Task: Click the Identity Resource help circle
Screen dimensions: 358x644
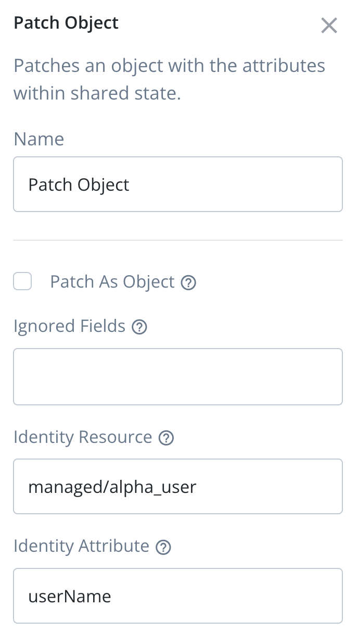Action: [x=166, y=438]
